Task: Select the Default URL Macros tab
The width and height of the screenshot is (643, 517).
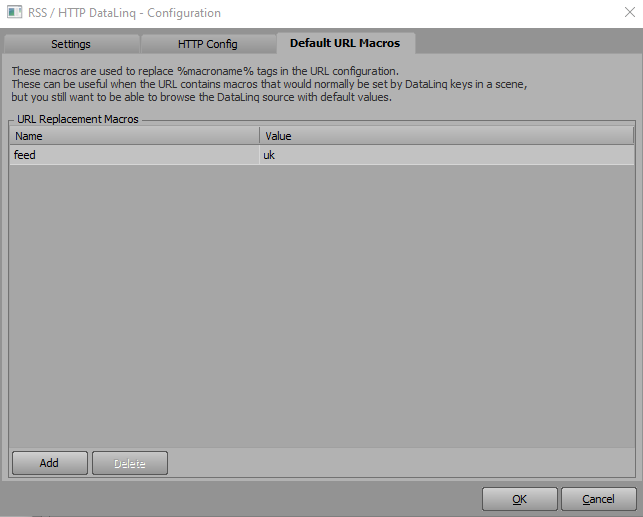Action: coord(345,43)
